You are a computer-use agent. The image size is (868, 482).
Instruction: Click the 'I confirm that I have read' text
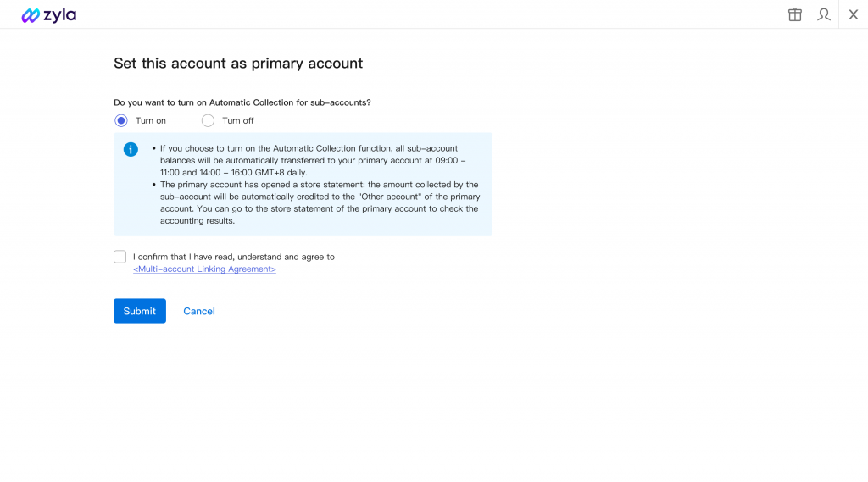point(234,257)
